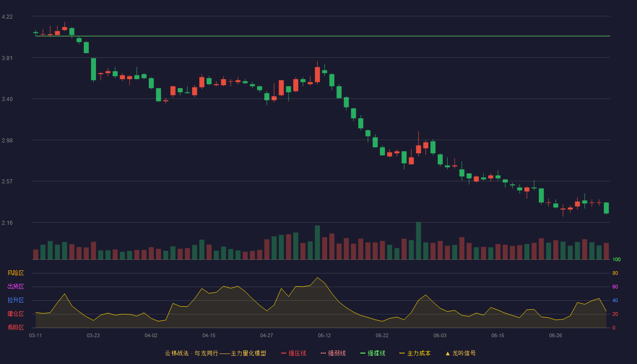Click the 3.81 price axis label

7,58
